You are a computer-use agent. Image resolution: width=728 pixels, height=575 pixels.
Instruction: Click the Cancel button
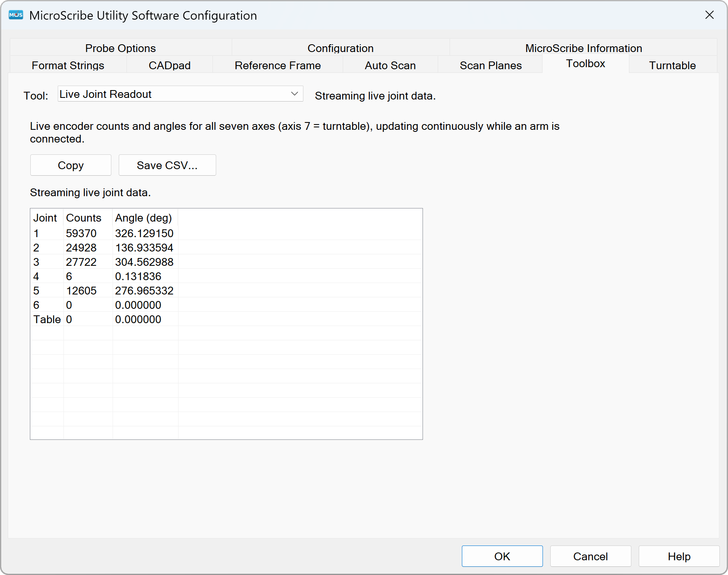tap(590, 556)
